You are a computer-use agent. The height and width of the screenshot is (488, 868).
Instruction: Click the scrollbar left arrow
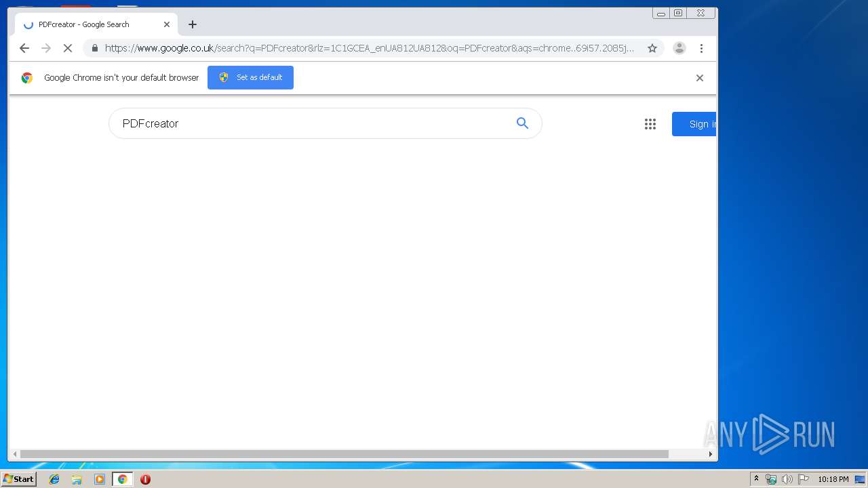pos(14,454)
